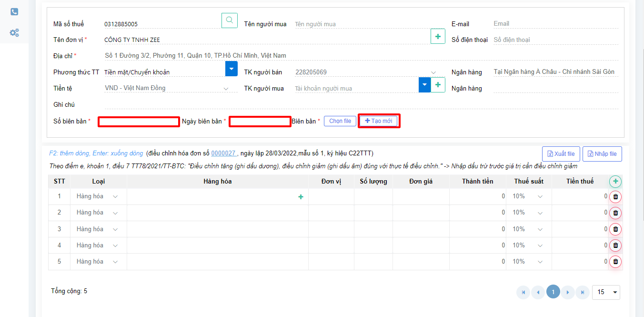The width and height of the screenshot is (644, 317).
Task: Expand the TK người bán account dropdown
Action: [x=433, y=72]
